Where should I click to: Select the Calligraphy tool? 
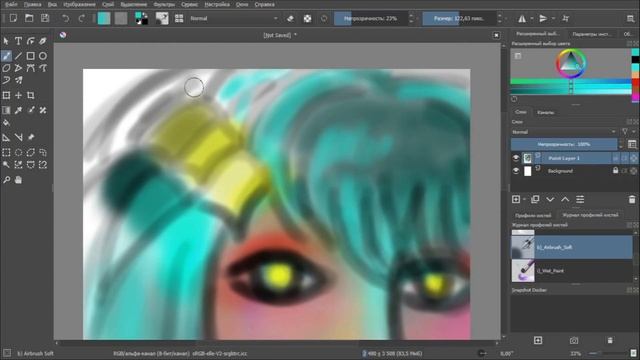click(43, 41)
